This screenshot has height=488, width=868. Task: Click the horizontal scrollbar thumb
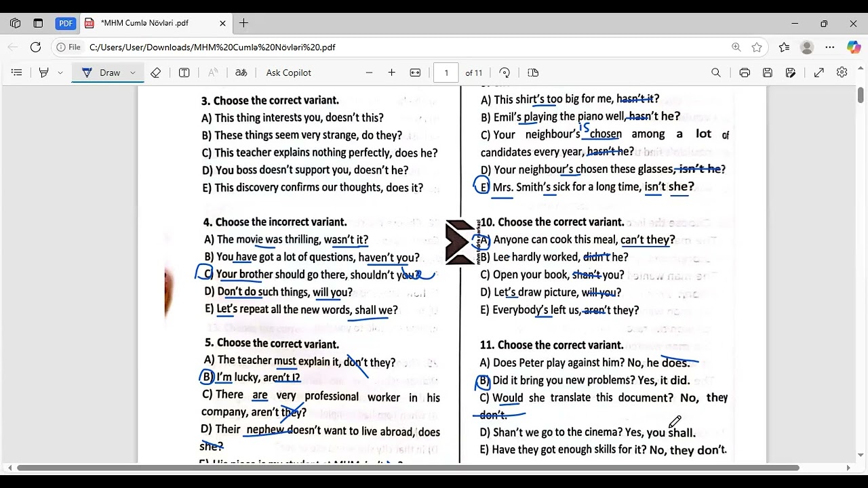tap(408, 468)
